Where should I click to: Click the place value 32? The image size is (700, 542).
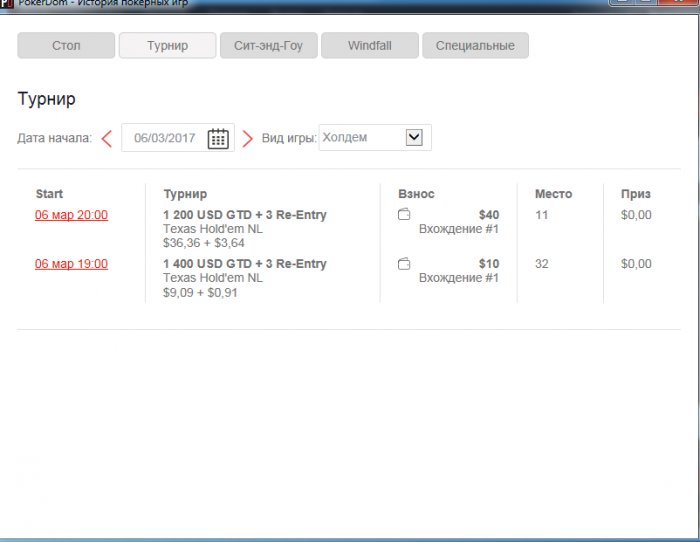tap(542, 264)
